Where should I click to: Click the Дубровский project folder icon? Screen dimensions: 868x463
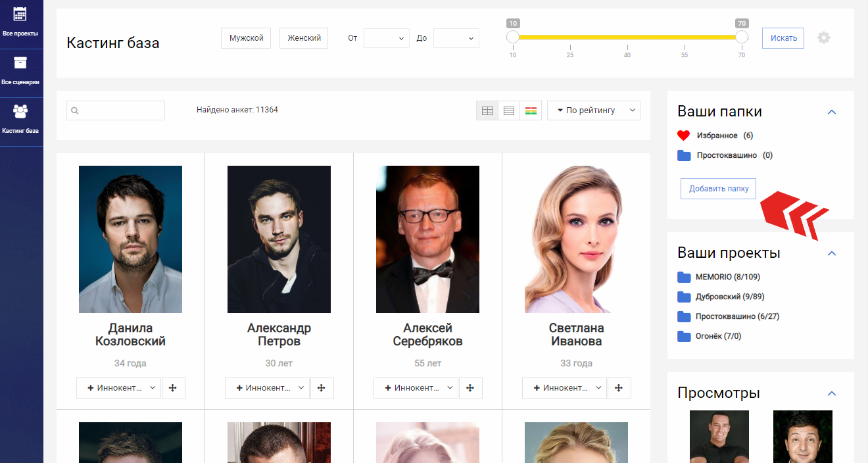[684, 297]
